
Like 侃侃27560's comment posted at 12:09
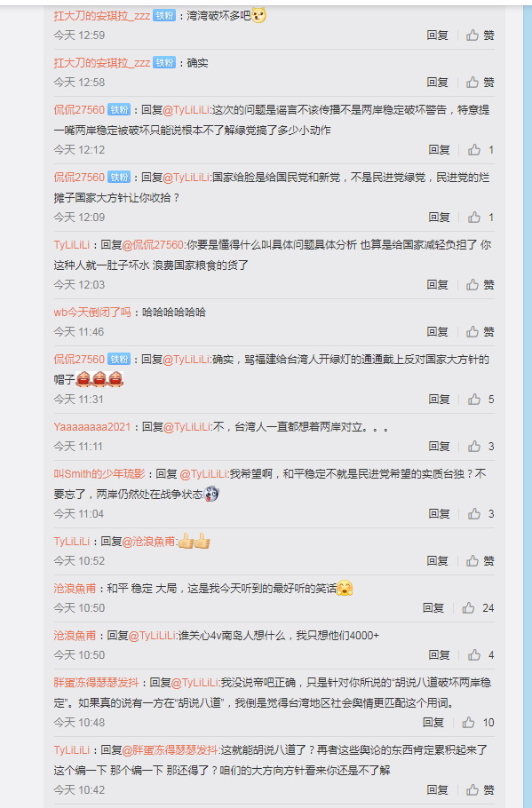click(x=481, y=217)
